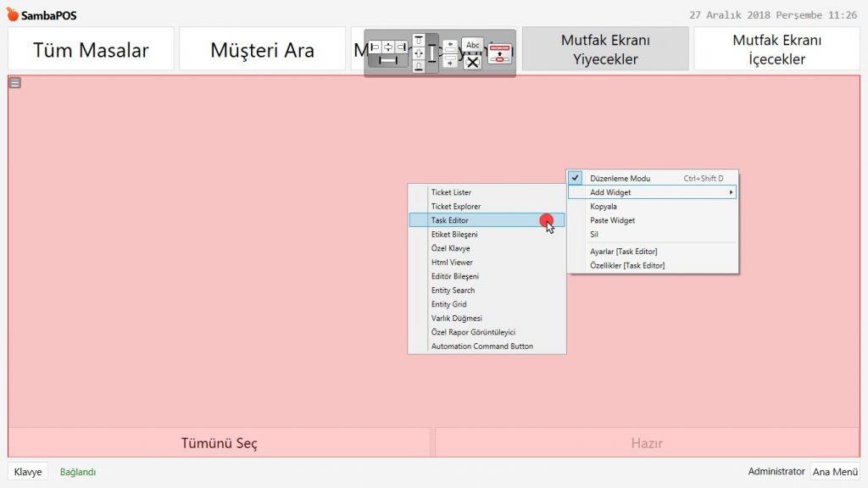Click the align left icon in floating toolbar

pyautogui.click(x=375, y=47)
